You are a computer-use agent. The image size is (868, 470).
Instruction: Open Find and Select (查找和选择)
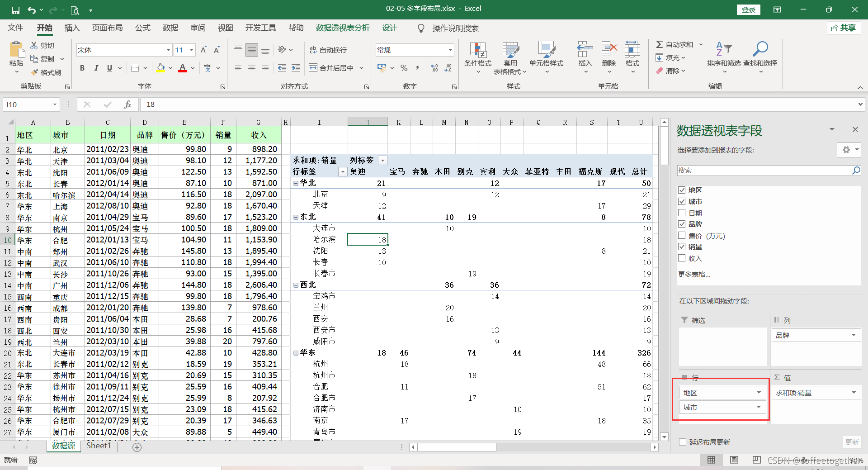tap(760, 57)
